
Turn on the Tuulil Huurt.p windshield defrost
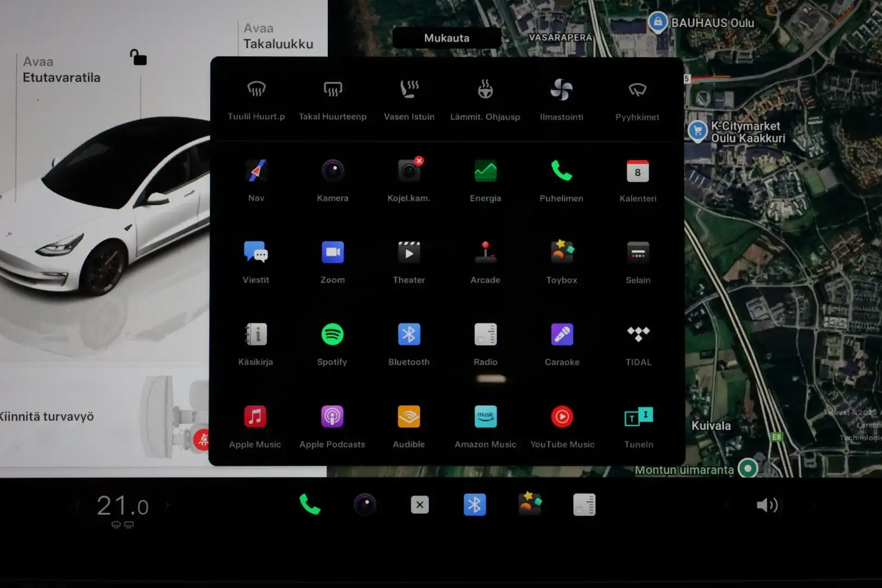click(256, 100)
